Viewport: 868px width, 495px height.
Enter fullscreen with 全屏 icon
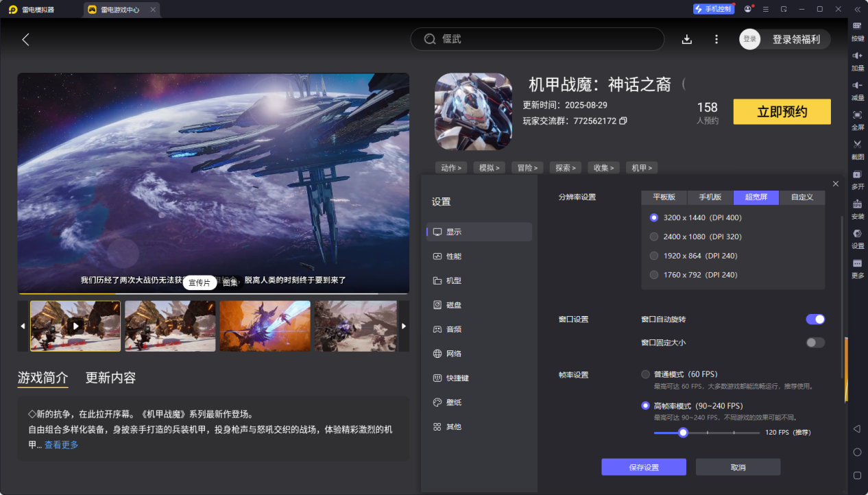click(858, 119)
